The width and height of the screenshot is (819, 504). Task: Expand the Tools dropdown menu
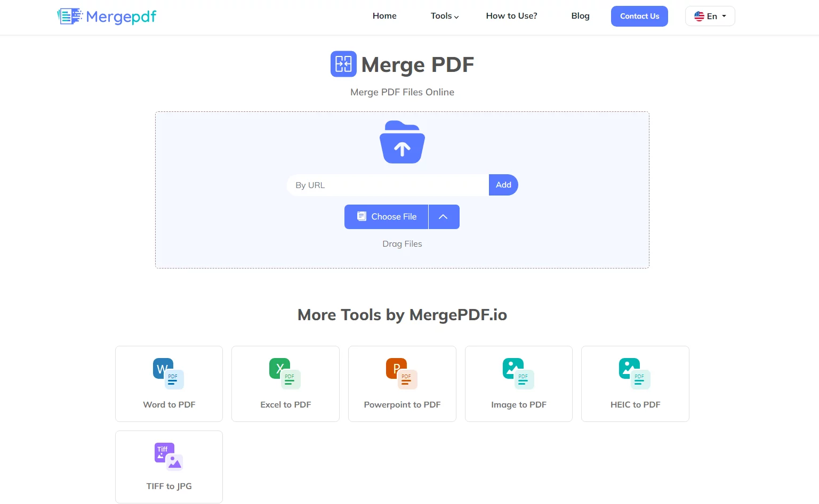444,16
